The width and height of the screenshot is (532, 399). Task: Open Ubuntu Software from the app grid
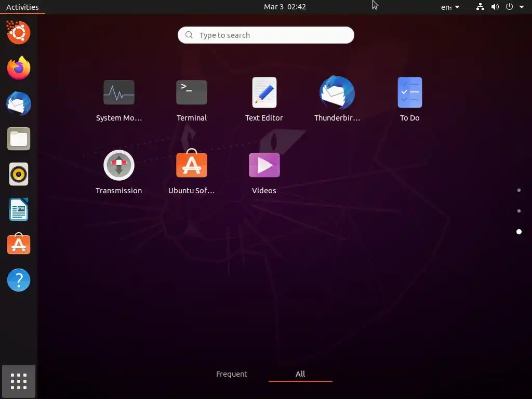191,163
